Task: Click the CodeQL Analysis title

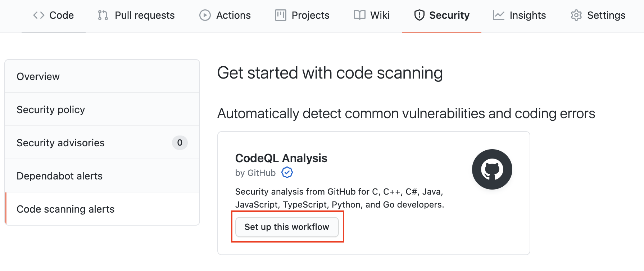Action: tap(281, 158)
